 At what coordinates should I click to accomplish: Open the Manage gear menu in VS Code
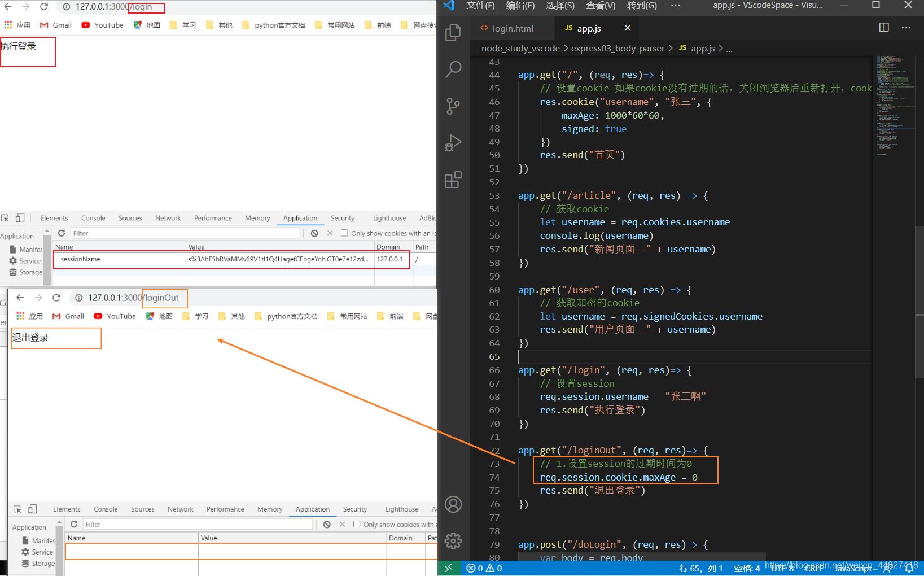tap(453, 541)
